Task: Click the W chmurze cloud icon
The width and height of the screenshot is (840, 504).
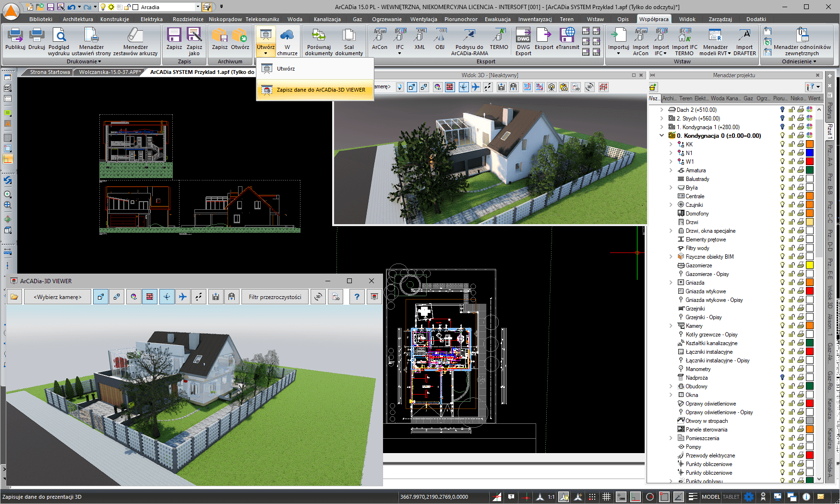Action: pos(287,36)
